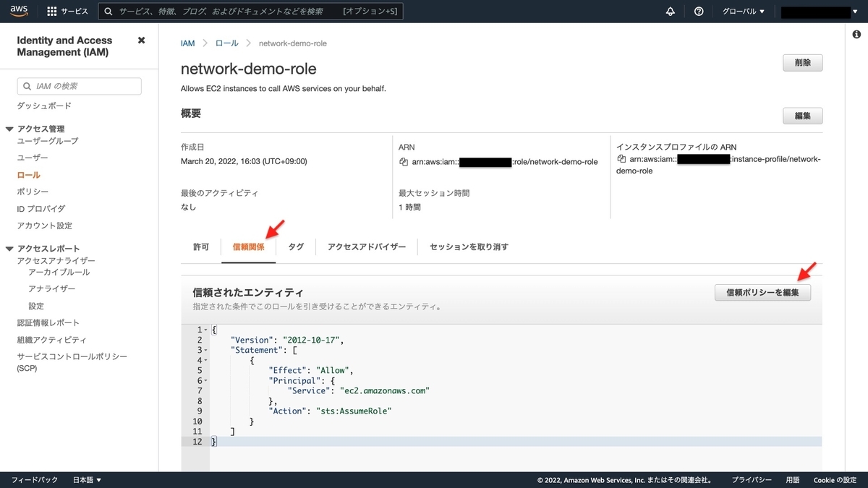Open Cookie の設定 footer link
Viewport: 868px width, 488px height.
pyautogui.click(x=835, y=480)
